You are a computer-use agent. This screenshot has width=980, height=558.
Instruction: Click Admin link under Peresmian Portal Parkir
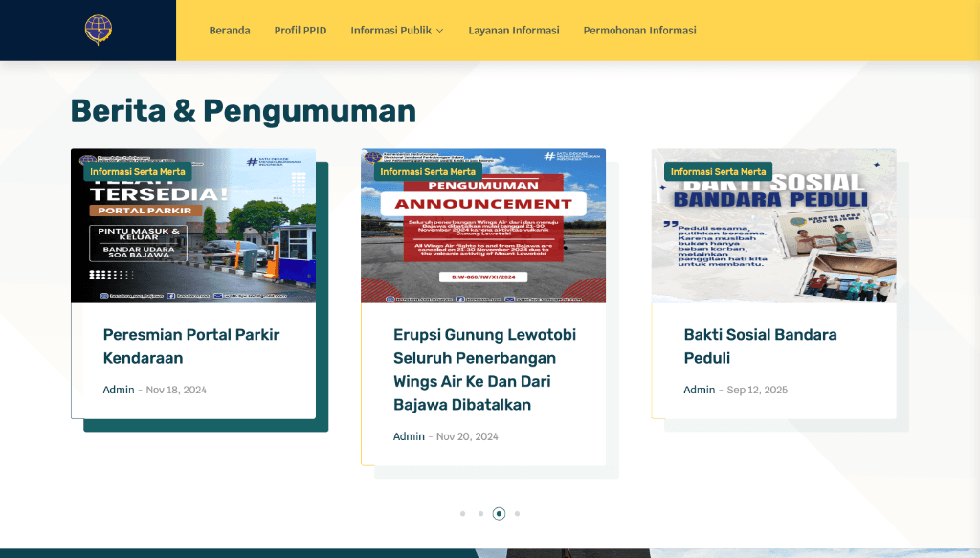pyautogui.click(x=118, y=390)
